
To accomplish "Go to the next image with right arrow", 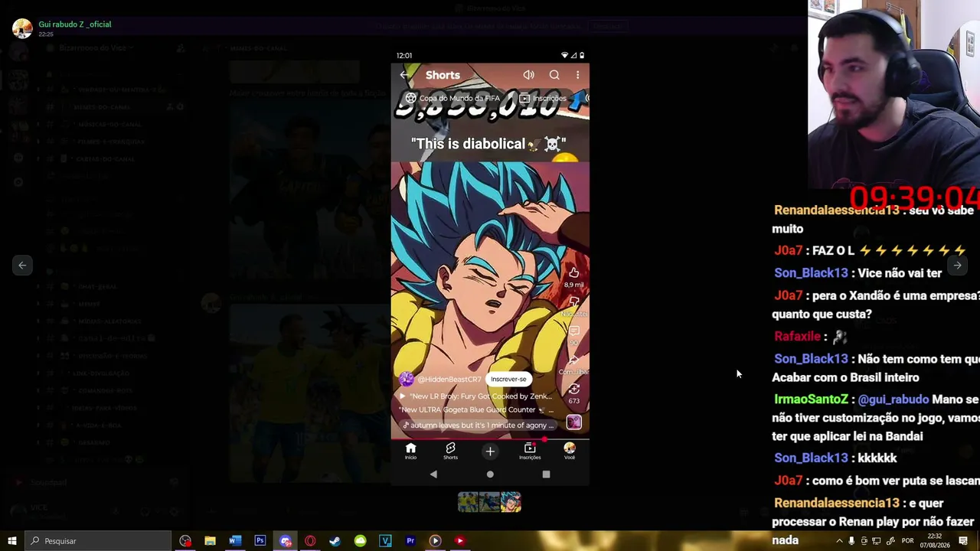I will pyautogui.click(x=957, y=266).
